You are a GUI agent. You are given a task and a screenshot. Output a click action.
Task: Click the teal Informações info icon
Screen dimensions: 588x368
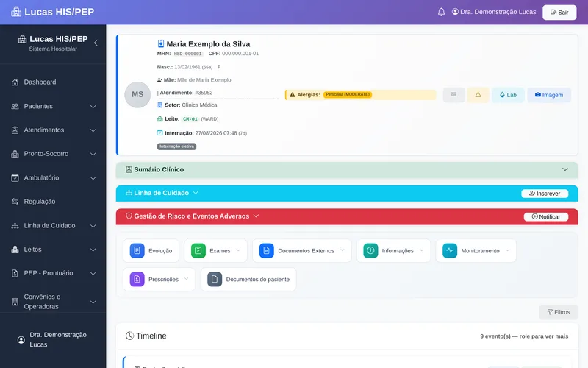point(370,250)
